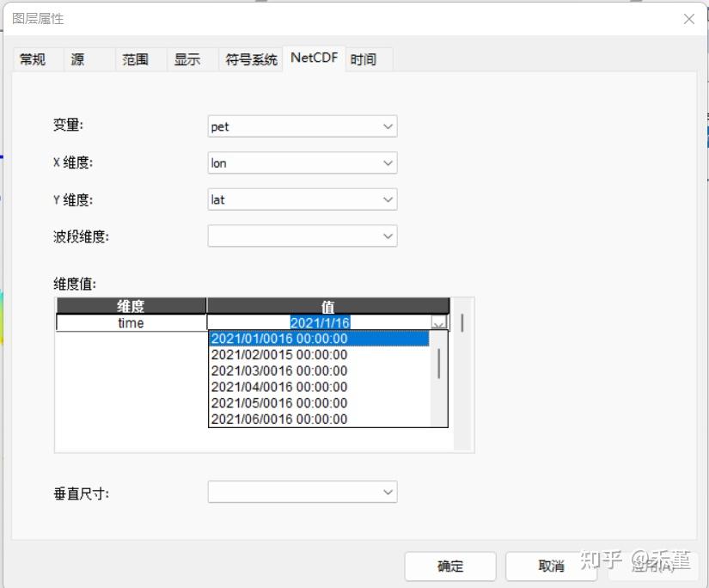
Task: Dismiss the dialog using 取消
Action: [551, 566]
